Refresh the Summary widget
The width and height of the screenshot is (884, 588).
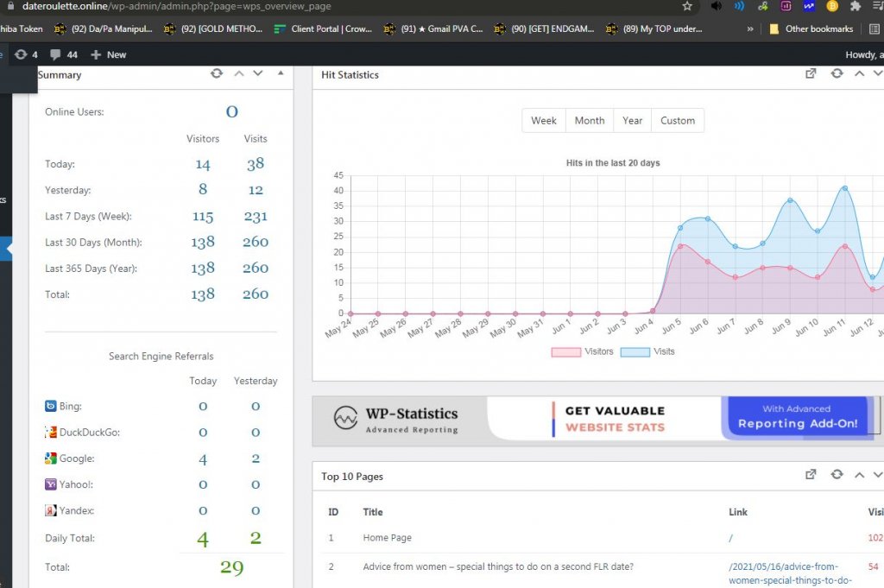[217, 73]
